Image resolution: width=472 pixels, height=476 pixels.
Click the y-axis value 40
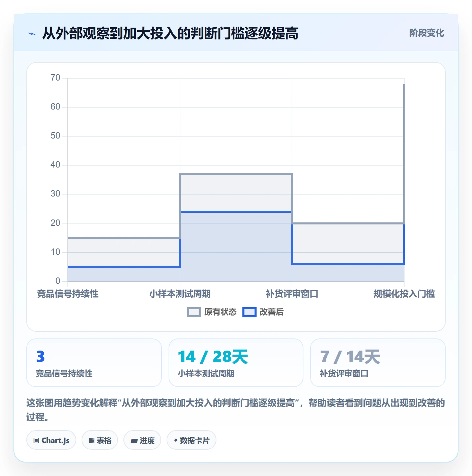coord(55,165)
